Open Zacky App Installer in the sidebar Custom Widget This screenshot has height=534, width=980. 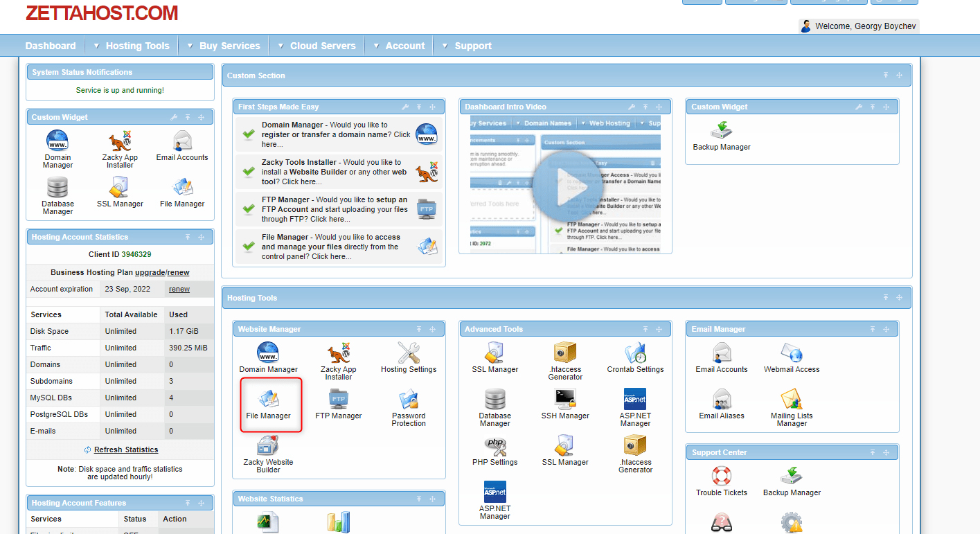120,149
